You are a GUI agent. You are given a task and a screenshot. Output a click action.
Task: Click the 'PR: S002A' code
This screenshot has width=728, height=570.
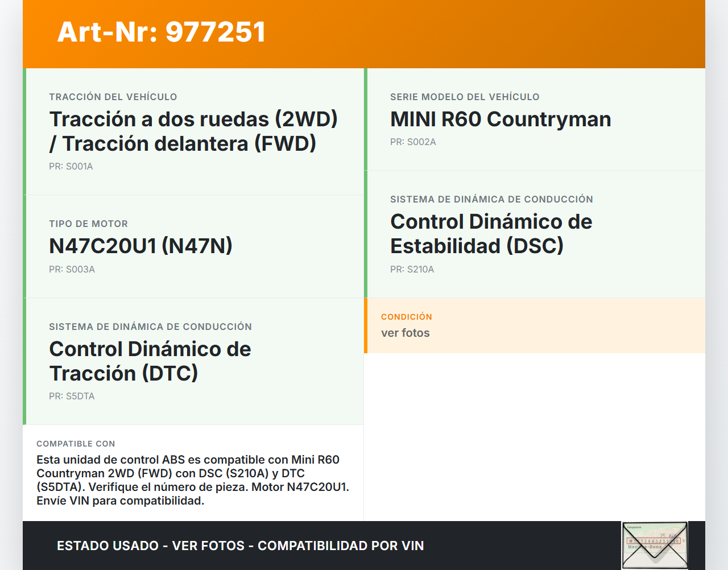[x=413, y=142]
